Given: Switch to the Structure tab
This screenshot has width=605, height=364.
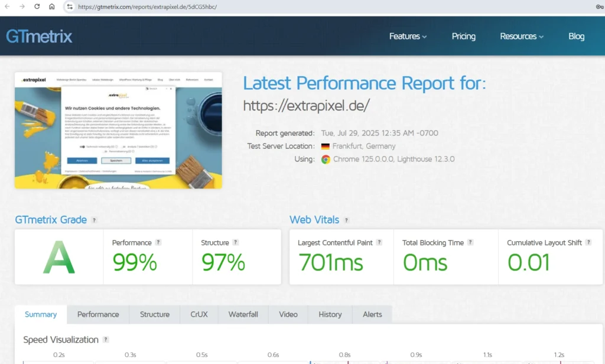Looking at the screenshot, I should (x=155, y=314).
